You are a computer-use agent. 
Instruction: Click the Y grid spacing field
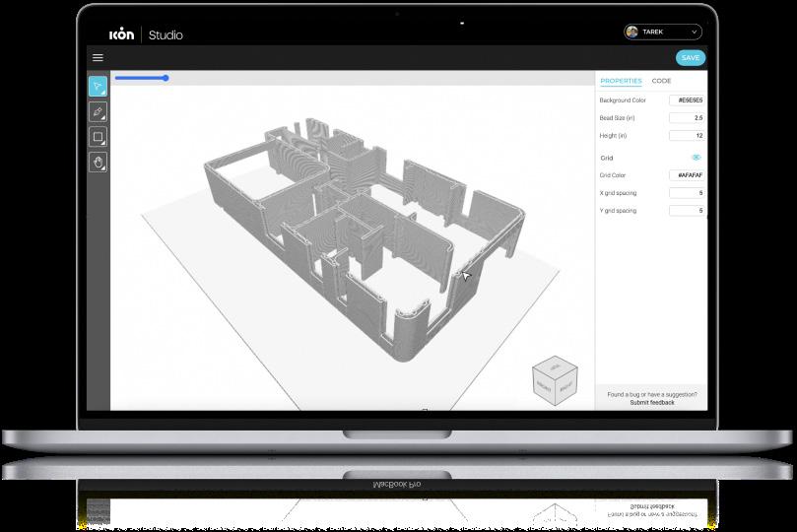point(687,211)
